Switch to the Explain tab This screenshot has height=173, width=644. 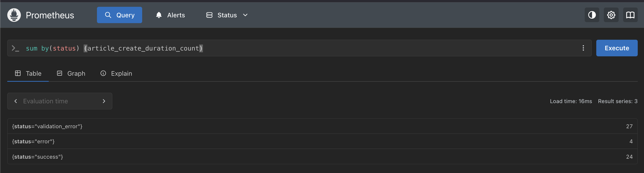[x=116, y=73]
